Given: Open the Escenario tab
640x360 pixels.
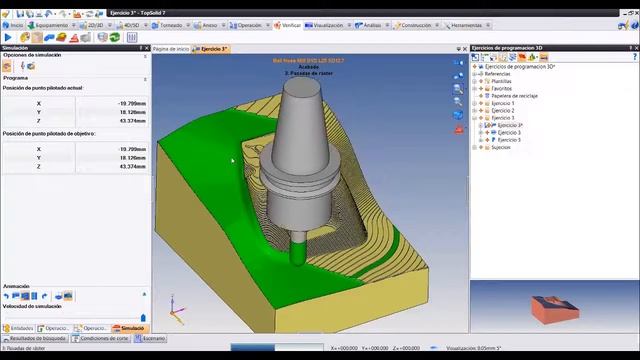Looking at the screenshot, I should click(150, 338).
